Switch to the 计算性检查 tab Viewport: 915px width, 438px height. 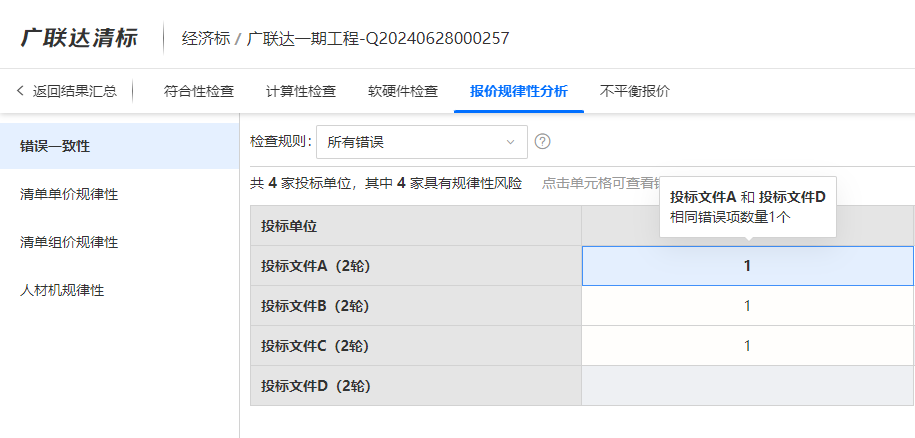pyautogui.click(x=301, y=91)
